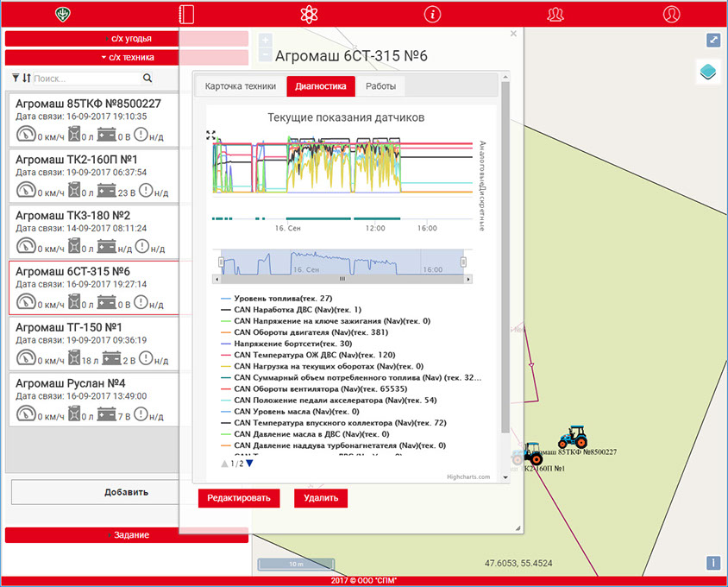This screenshot has height=587, width=728.
Task: Click the atom icon in the header
Action: [x=308, y=14]
